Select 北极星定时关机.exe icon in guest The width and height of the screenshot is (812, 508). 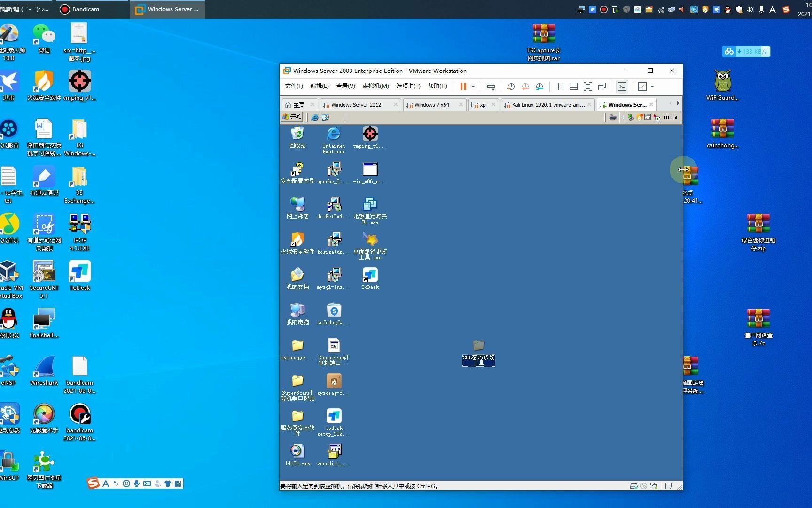(x=370, y=210)
